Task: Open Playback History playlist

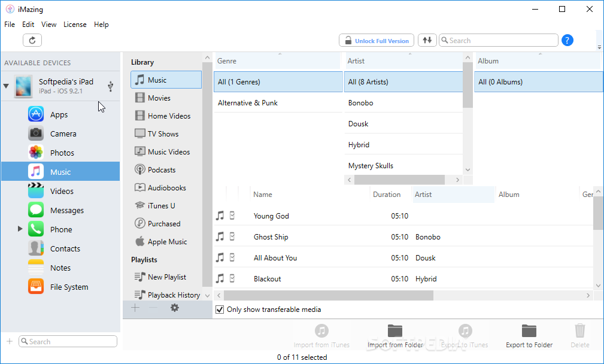Action: 166,295
